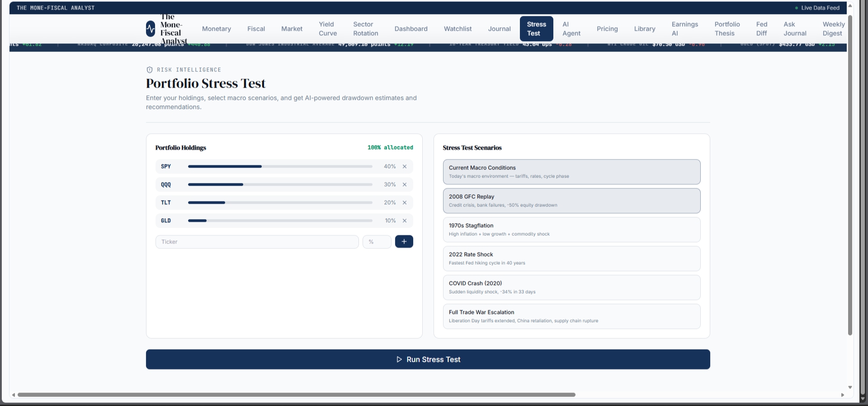Select the 1970s Stagflation scenario

point(571,229)
